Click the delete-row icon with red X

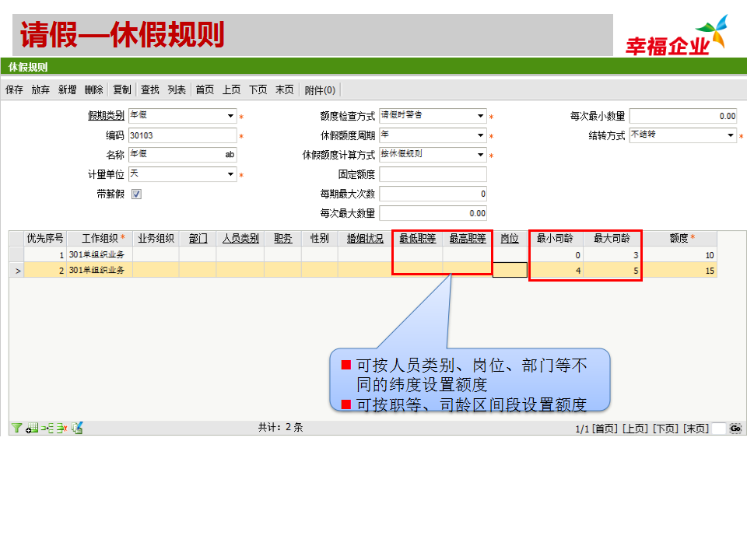pos(61,428)
